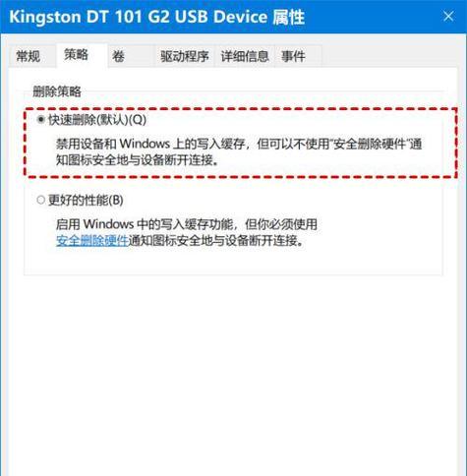The image size is (467, 476).
Task: Click the 禁用设备和 Windows 上的写入缓存 description line
Action: click(239, 144)
